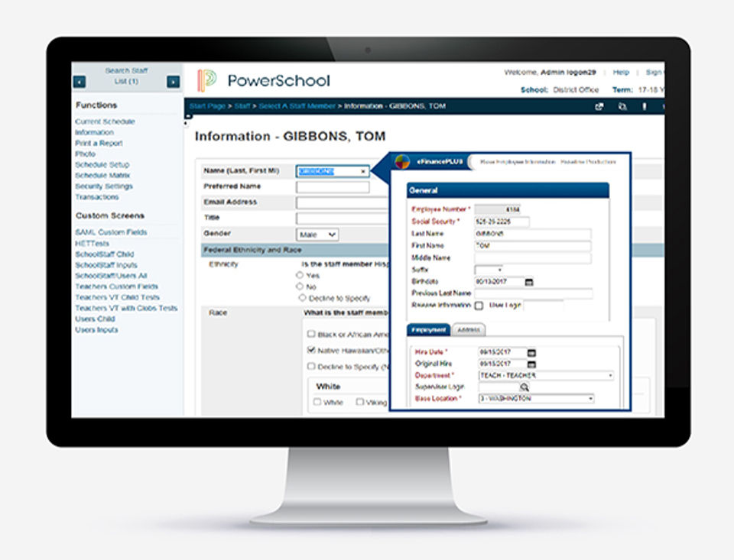The height and width of the screenshot is (560, 734).
Task: Click the Social Security field
Action: (x=502, y=222)
